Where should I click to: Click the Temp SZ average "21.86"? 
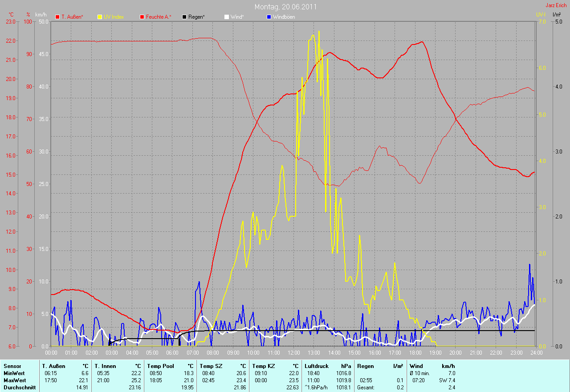tap(239, 388)
